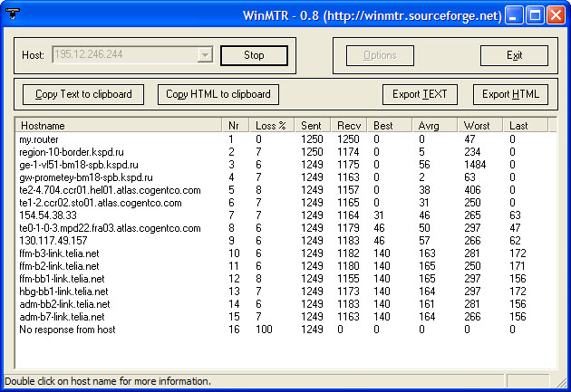
Task: Select adm-b7-link.telia.net row
Action: coord(61,317)
